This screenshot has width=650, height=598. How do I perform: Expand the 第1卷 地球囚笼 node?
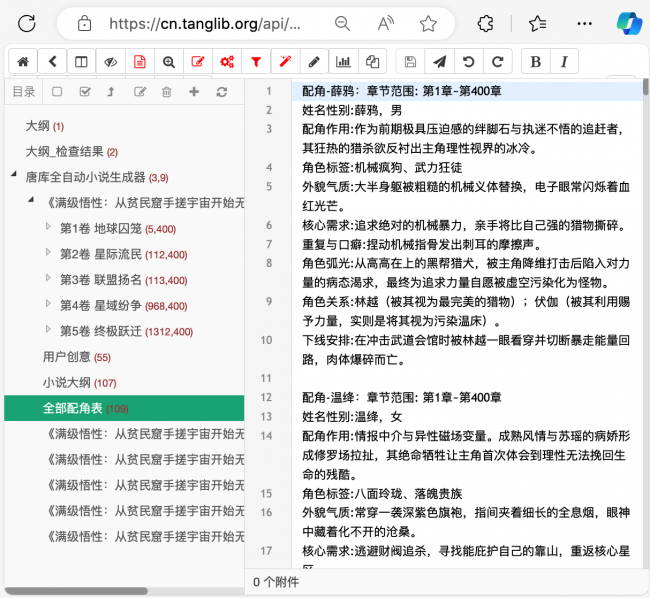pyautogui.click(x=48, y=228)
